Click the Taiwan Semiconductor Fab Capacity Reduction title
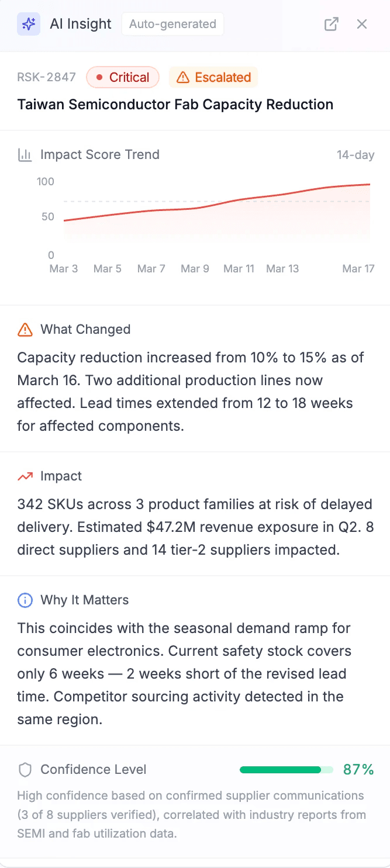Screen dimensions: 390x868 [x=175, y=105]
